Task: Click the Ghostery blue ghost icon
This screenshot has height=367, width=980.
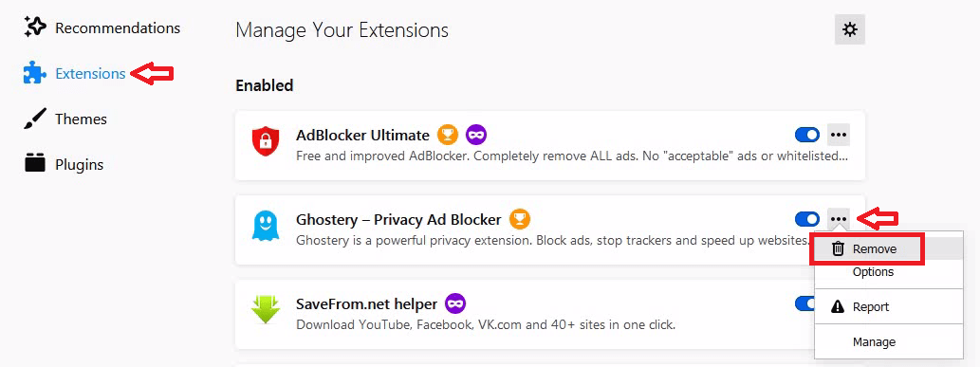Action: pos(265,226)
